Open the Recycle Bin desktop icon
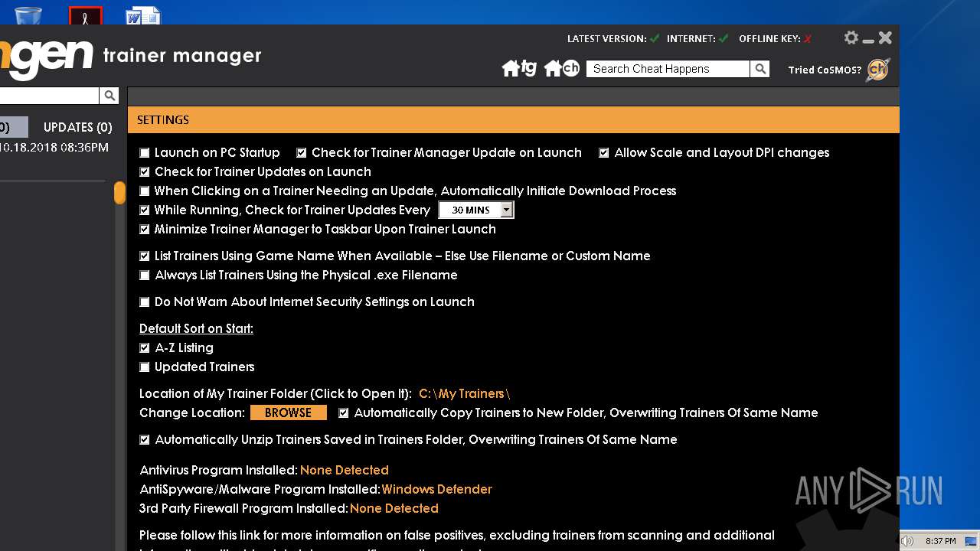Screen dimensions: 980x551 click(28, 14)
